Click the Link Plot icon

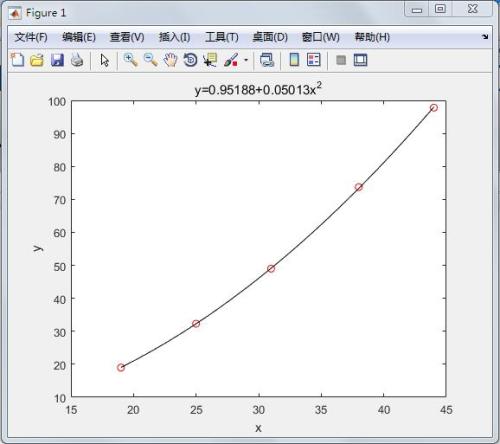coord(267,60)
